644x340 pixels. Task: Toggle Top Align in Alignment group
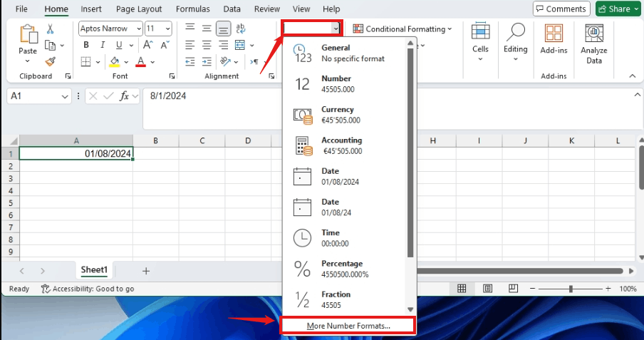tap(189, 29)
